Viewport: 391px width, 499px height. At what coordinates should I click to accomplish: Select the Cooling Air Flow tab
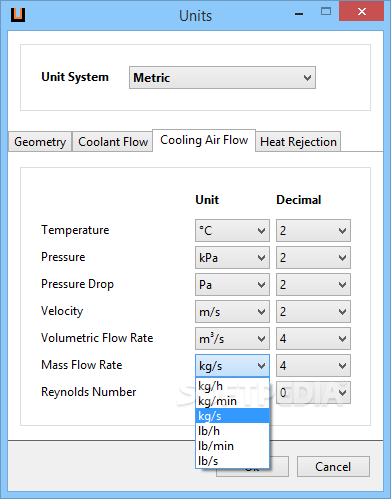tap(204, 140)
